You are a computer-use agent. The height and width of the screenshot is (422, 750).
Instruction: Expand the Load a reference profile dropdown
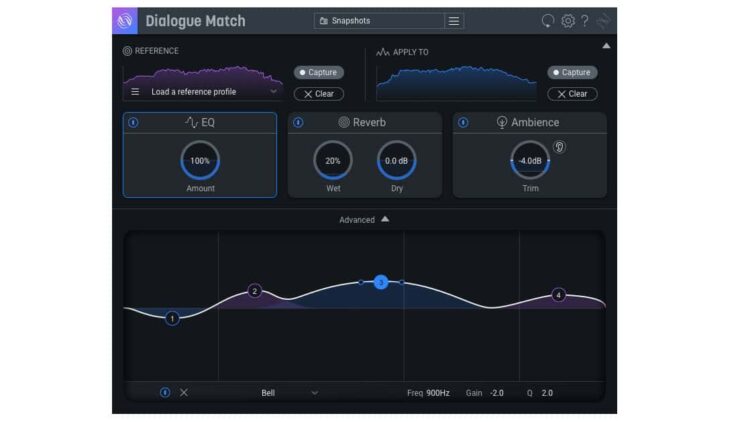pyautogui.click(x=273, y=91)
